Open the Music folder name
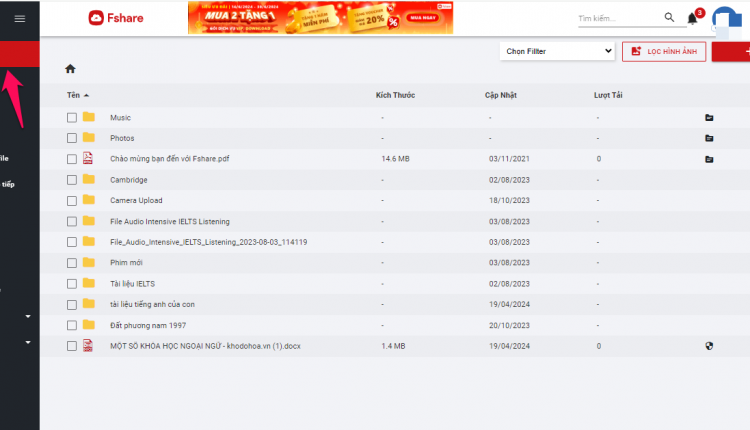This screenshot has height=430, width=750. click(120, 118)
